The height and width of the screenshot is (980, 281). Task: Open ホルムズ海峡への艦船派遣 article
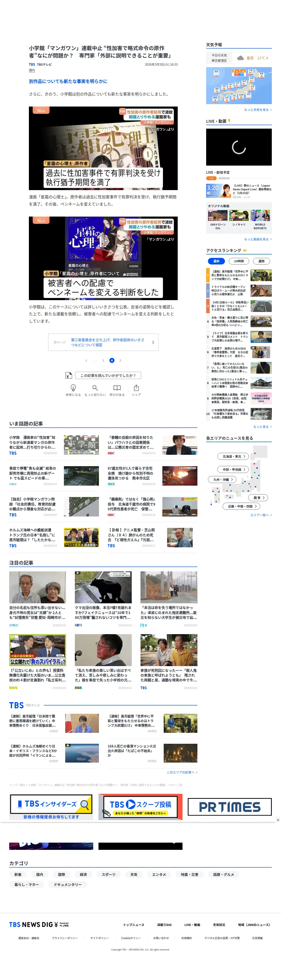tap(54, 537)
